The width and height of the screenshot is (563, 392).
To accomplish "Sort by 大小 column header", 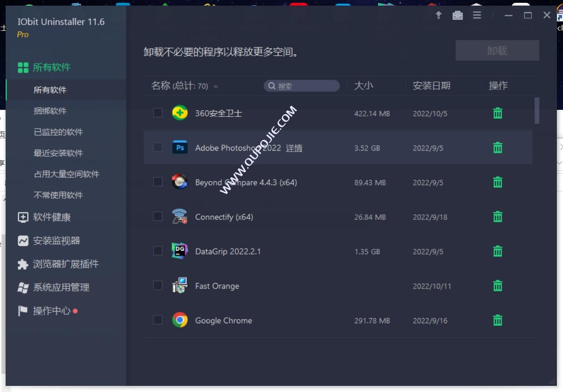I will (364, 86).
